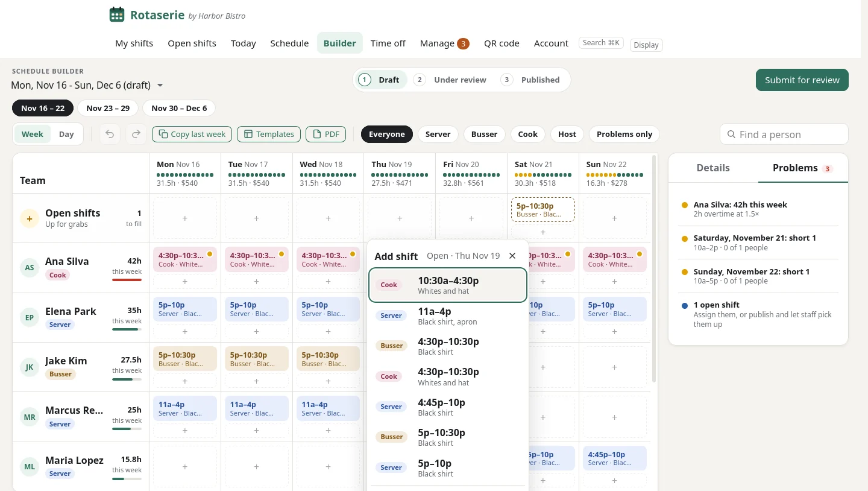Choose Server 11a–4p shift option

pyautogui.click(x=448, y=316)
